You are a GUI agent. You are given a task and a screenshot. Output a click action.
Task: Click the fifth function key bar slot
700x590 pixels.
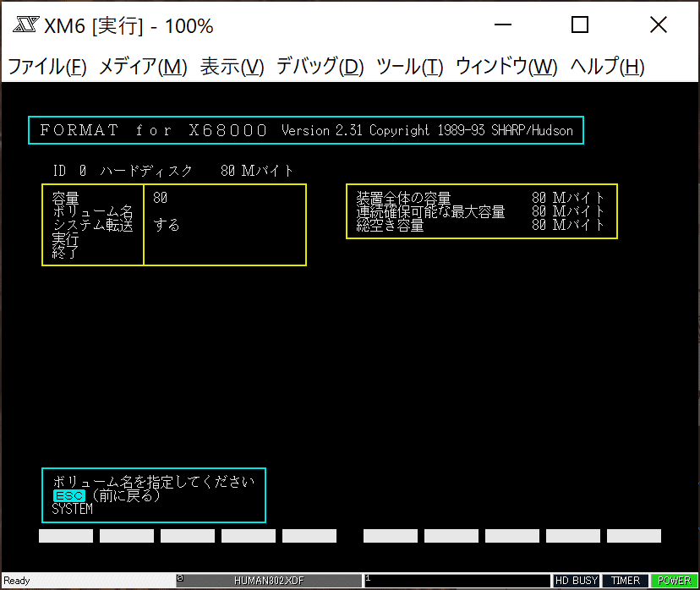309,536
